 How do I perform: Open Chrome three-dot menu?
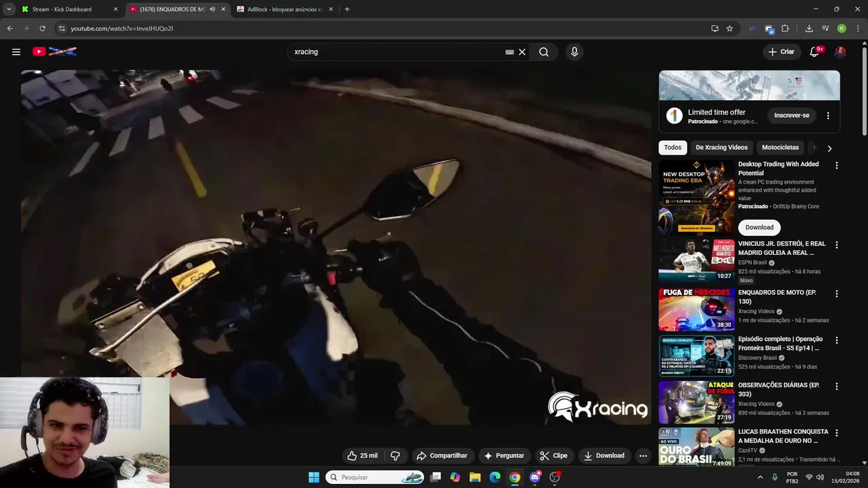pyautogui.click(x=859, y=28)
